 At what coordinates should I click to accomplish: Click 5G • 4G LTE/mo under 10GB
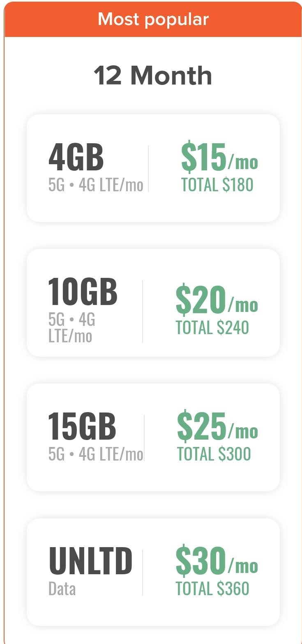pos(71,328)
